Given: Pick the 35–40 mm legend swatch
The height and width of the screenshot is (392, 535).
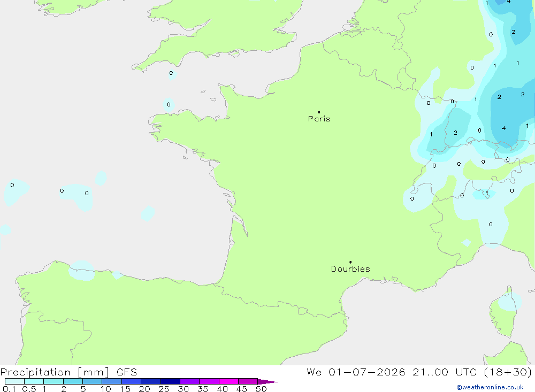Looking at the screenshot, I should pyautogui.click(x=209, y=381).
